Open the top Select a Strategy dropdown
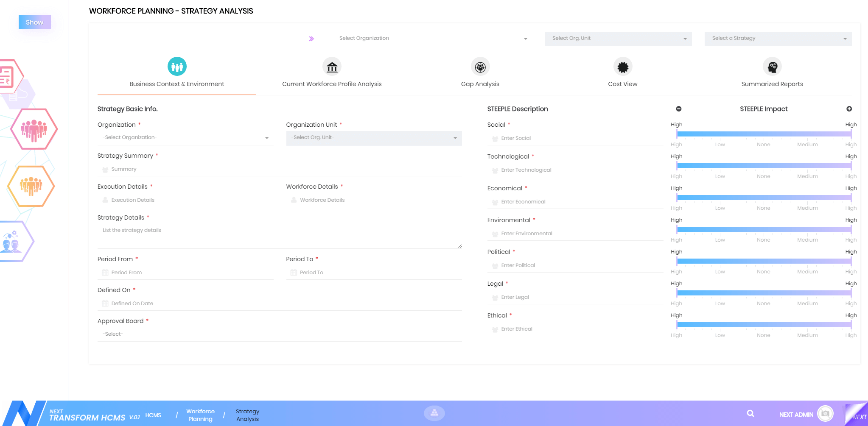868x426 pixels. (778, 39)
